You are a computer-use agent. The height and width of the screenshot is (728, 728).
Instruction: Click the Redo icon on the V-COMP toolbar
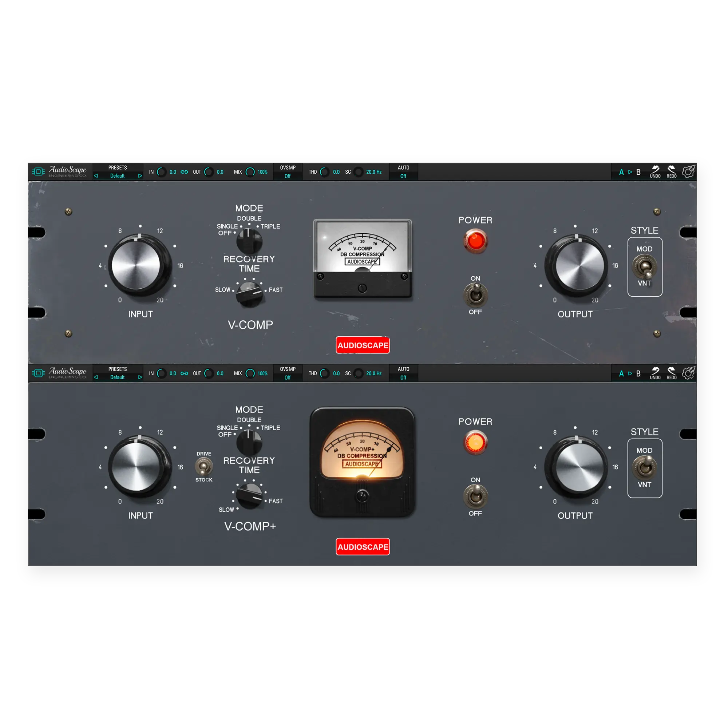coord(673,171)
